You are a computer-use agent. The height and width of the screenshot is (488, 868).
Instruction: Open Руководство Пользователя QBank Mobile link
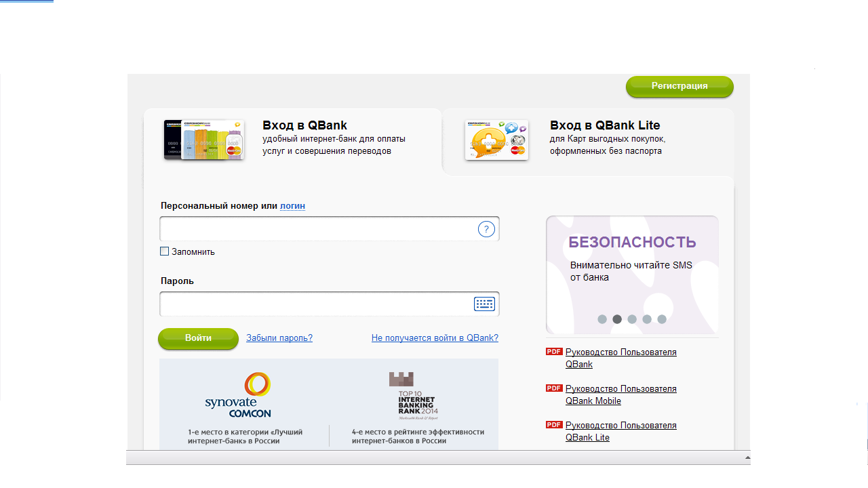pos(620,394)
